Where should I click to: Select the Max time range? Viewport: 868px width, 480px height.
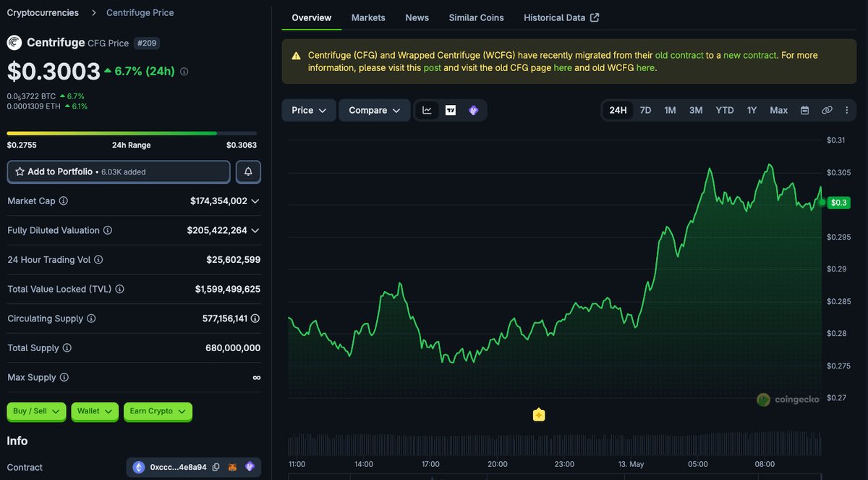coord(779,110)
